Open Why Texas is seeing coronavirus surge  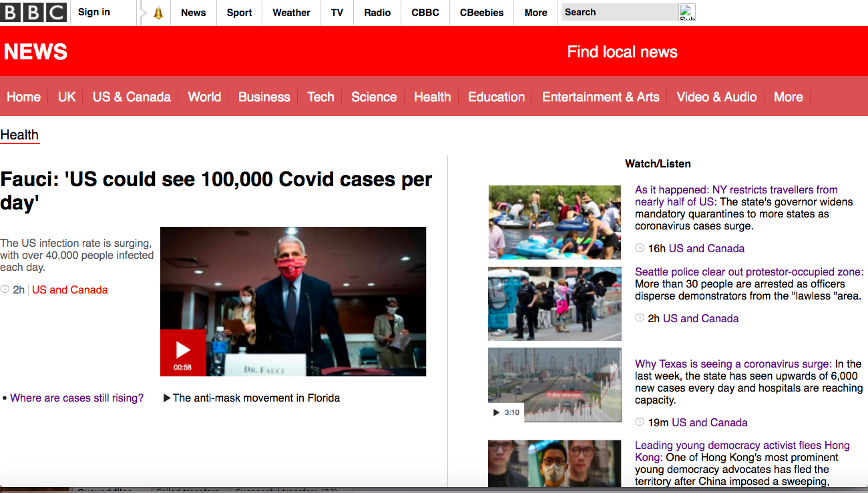(733, 364)
